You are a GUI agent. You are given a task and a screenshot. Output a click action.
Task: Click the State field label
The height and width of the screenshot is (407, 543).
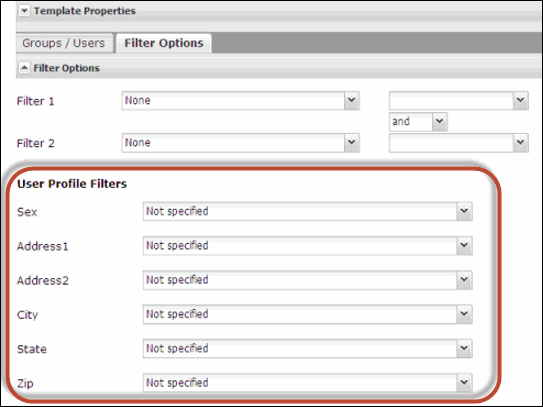click(32, 349)
